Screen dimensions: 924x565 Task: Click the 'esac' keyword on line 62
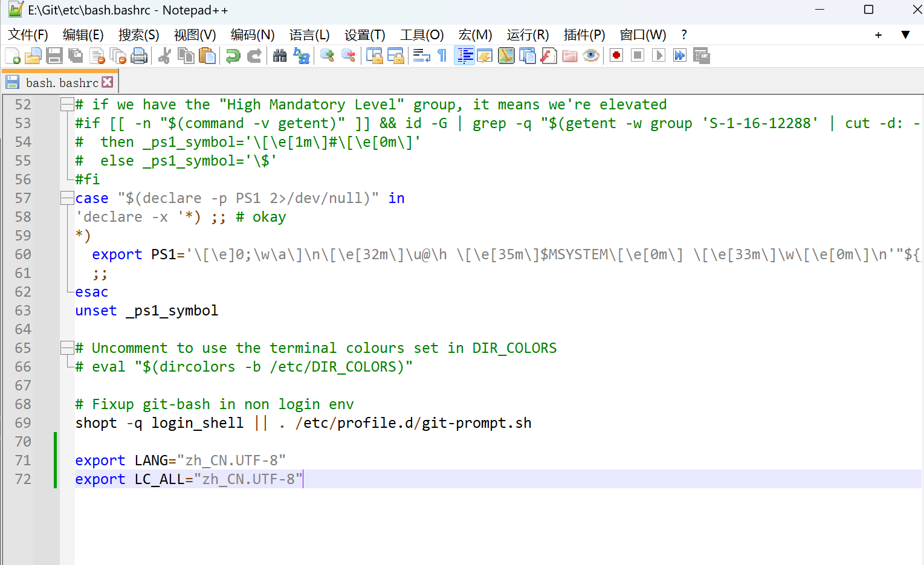[92, 292]
